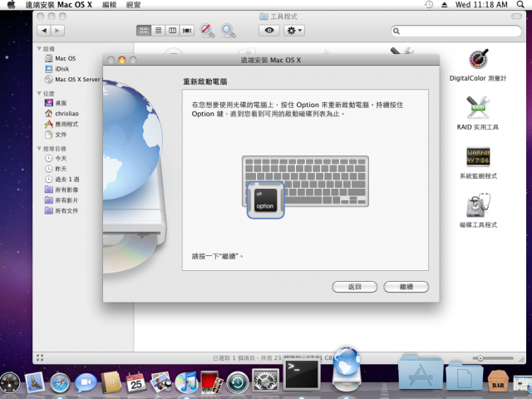
Task: Open Address Book from the Dock
Action: (111, 382)
